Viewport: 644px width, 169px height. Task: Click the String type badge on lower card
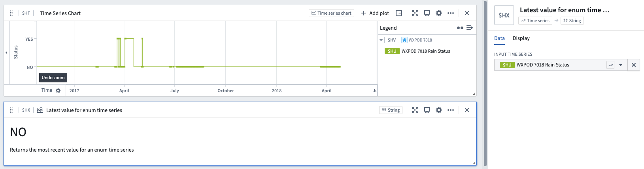point(391,110)
